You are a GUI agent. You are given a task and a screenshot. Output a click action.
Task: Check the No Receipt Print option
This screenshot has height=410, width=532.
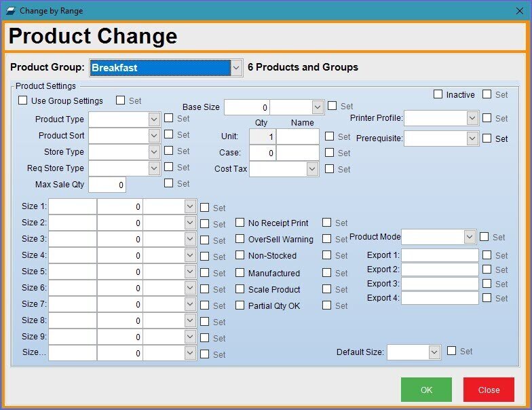pyautogui.click(x=240, y=223)
